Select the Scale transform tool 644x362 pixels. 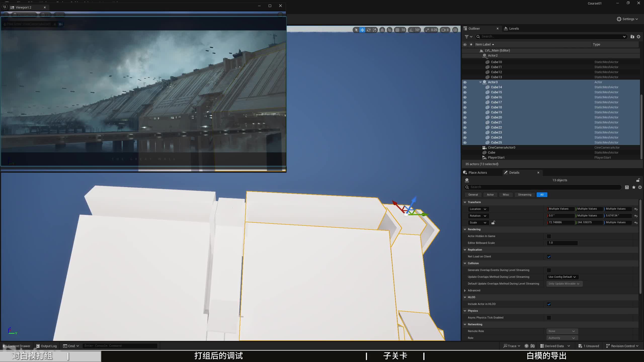point(375,30)
